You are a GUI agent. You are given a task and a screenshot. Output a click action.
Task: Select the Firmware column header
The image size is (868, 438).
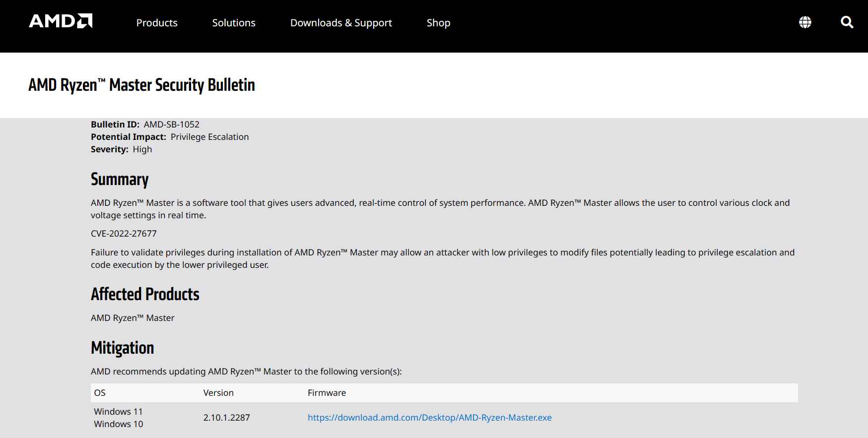327,393
